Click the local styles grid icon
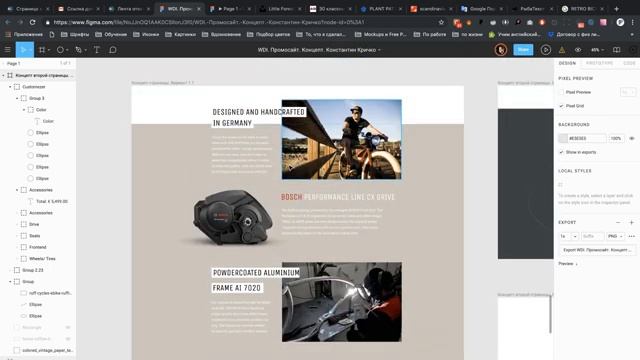Image resolution: width=640 pixels, height=360 pixels. 561,184
